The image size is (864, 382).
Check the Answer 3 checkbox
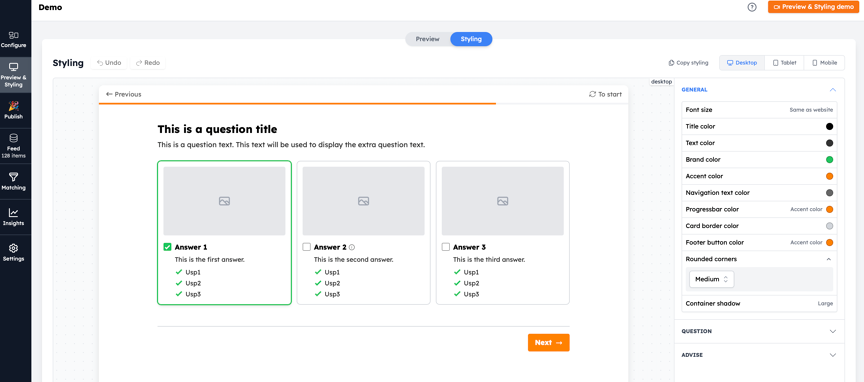446,247
